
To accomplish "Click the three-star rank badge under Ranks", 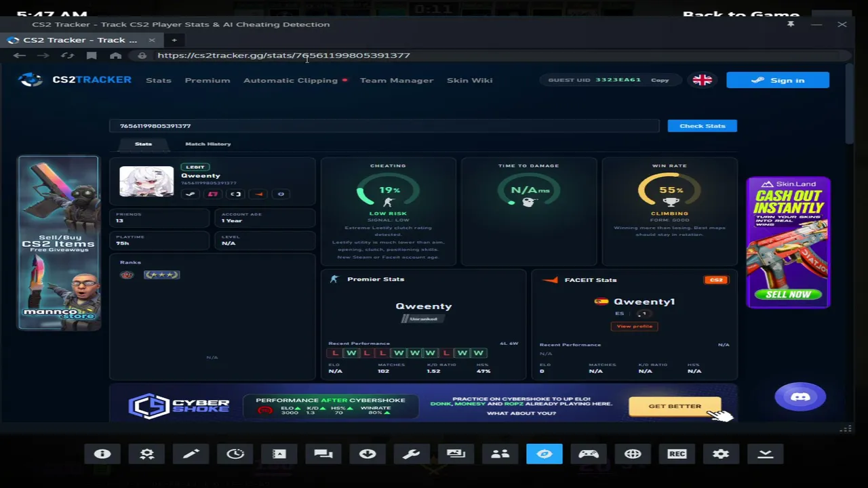I will tap(161, 274).
